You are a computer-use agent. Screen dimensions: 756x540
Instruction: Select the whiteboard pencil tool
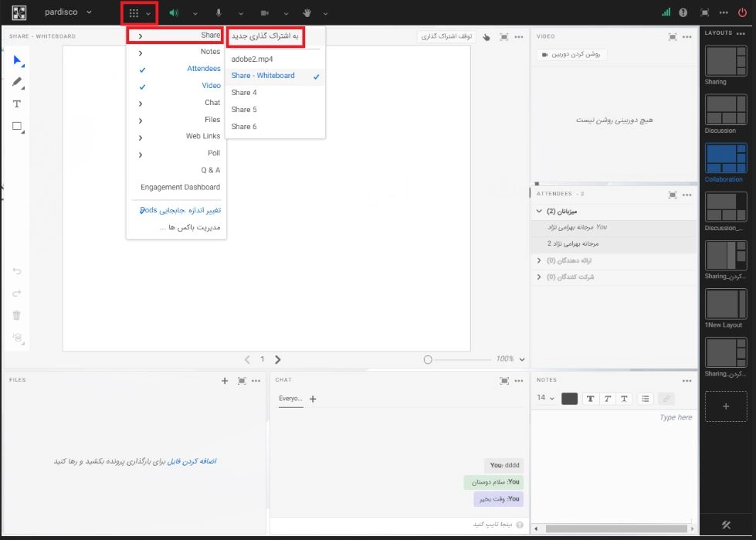click(x=17, y=82)
